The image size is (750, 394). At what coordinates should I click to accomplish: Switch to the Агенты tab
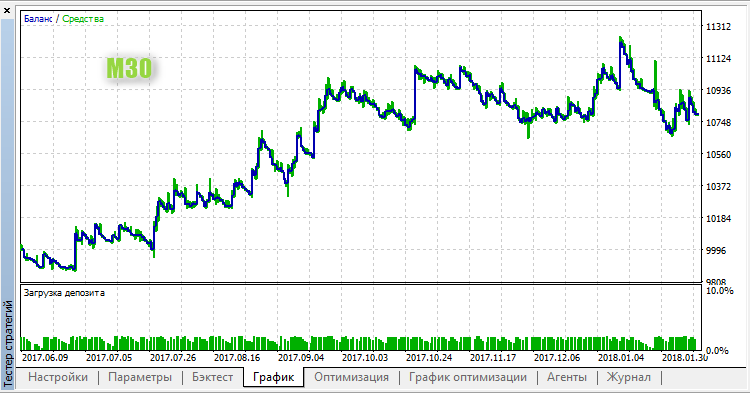point(567,377)
